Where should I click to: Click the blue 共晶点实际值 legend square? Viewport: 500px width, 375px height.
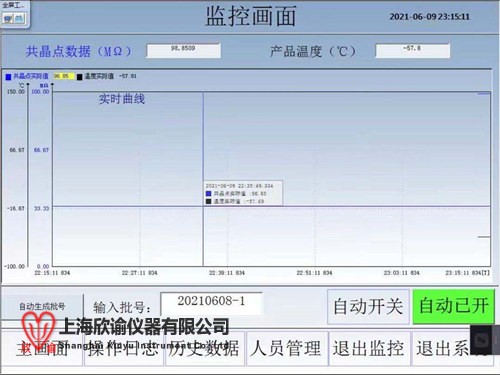[8, 77]
